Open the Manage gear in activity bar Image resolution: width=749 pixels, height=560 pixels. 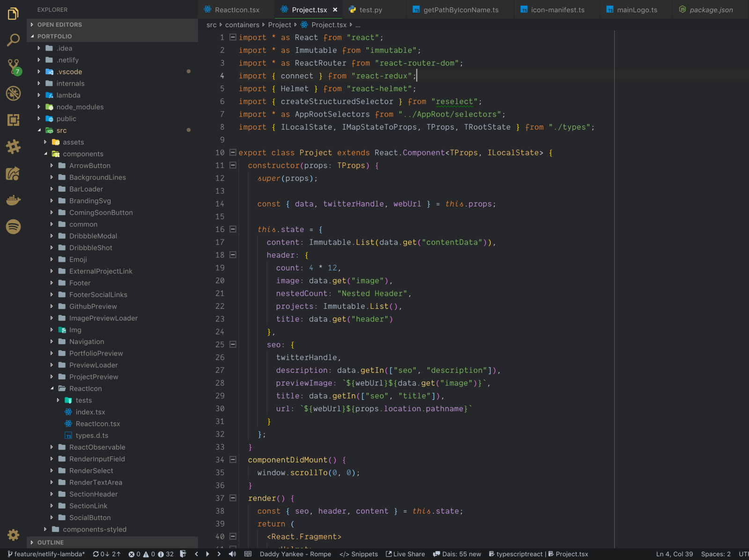click(x=13, y=535)
